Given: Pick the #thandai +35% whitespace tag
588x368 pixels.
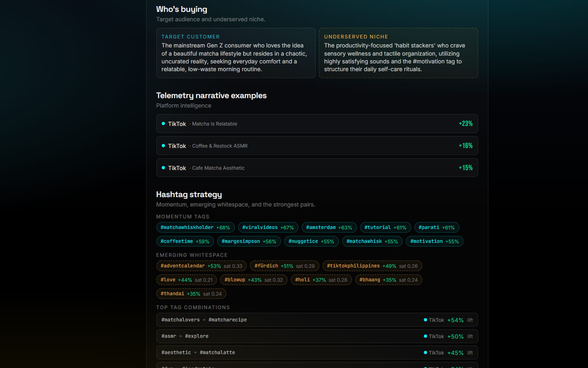Looking at the screenshot, I should (x=191, y=294).
